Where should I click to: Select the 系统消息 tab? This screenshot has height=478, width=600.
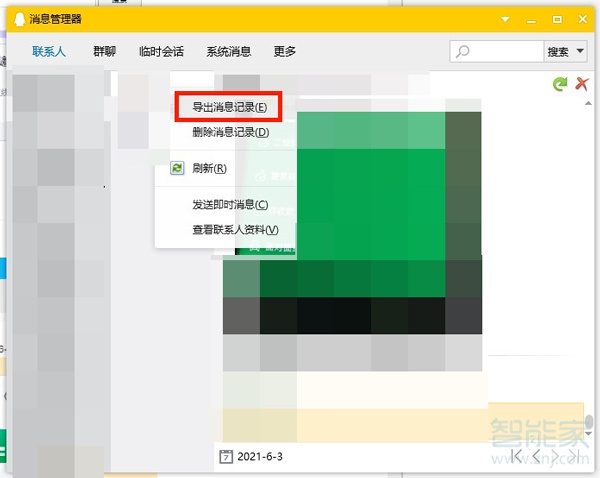coord(229,51)
